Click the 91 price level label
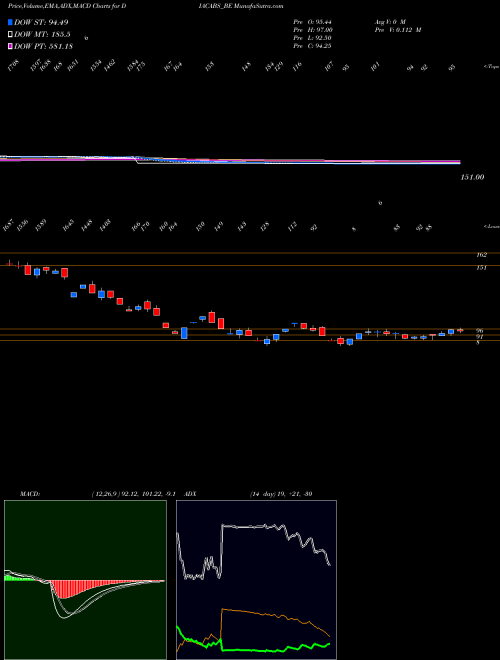500x660 pixels. tap(479, 337)
